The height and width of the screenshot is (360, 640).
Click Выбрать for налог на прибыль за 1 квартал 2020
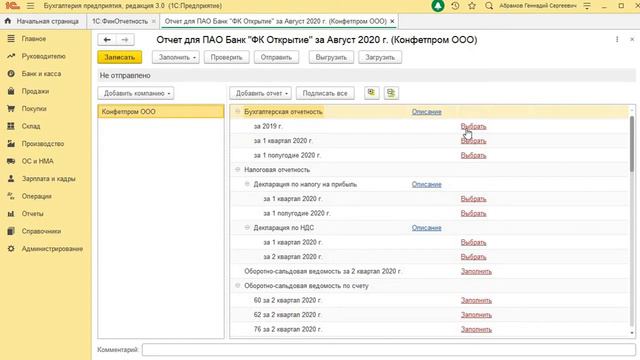point(473,199)
